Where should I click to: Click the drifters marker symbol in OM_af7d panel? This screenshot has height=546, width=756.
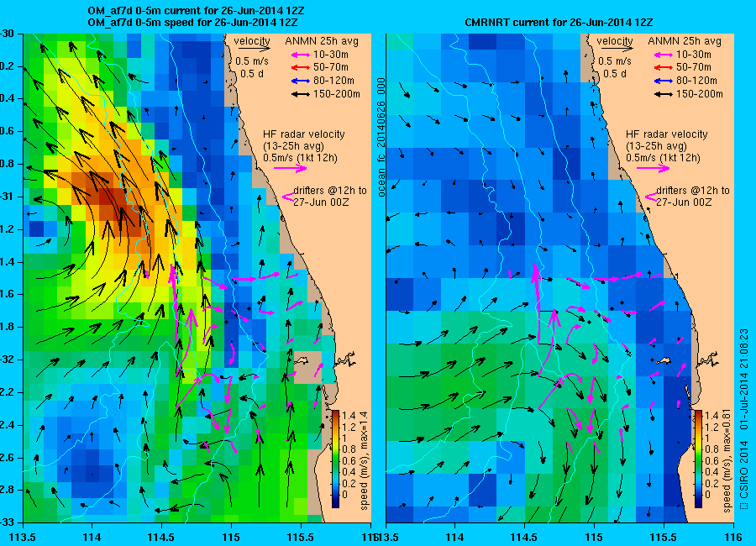(x=287, y=197)
